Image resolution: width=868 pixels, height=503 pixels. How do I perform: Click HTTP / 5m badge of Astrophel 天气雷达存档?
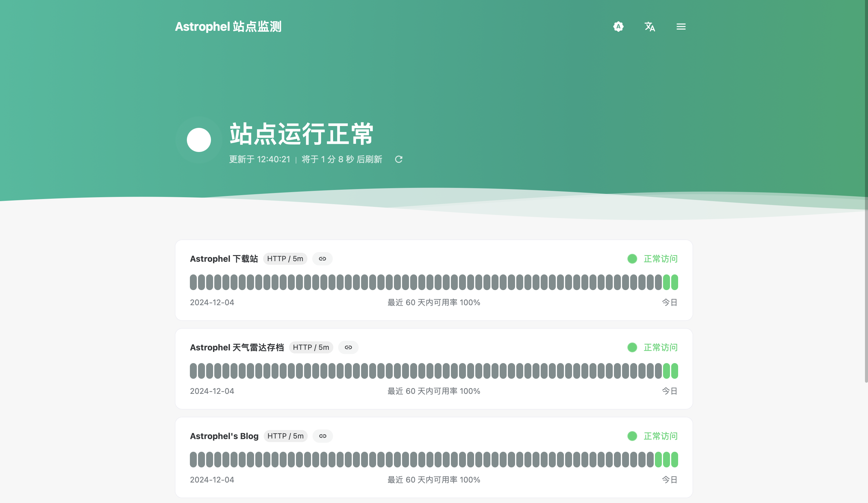pos(311,347)
